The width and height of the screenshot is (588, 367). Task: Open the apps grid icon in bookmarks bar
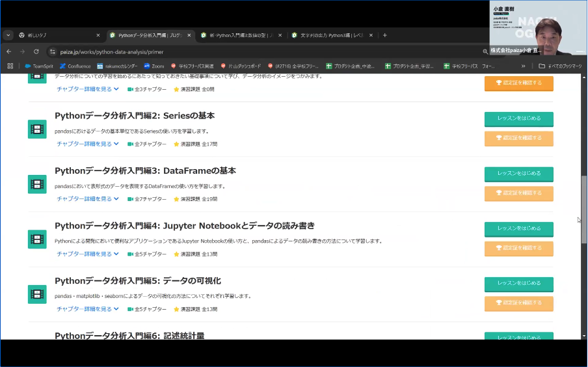10,66
